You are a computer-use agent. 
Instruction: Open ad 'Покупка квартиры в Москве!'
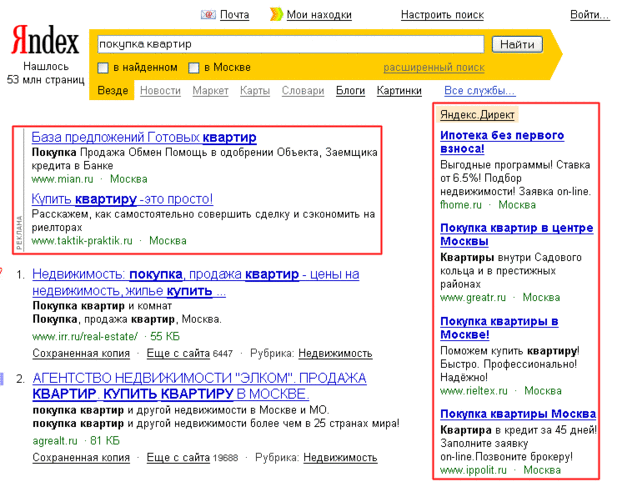[499, 328]
